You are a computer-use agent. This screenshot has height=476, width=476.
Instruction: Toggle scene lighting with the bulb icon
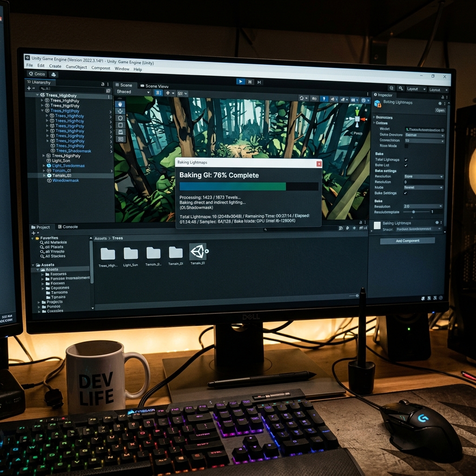pyautogui.click(x=324, y=99)
